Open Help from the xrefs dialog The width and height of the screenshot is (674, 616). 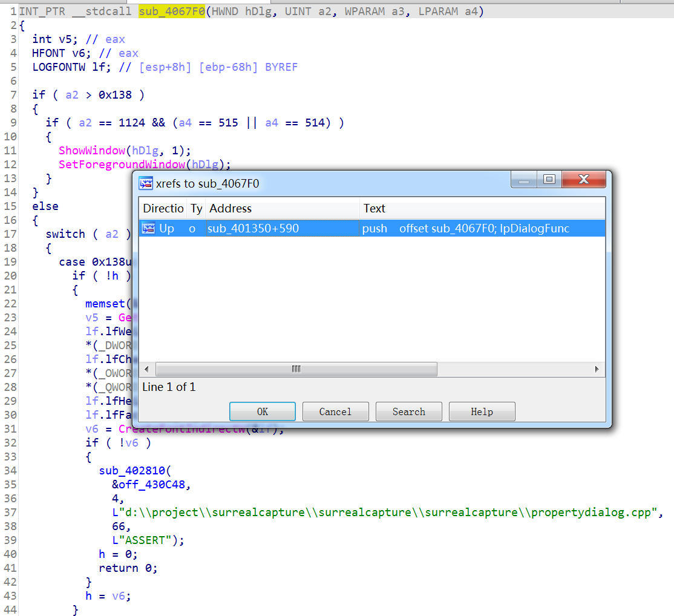[482, 411]
